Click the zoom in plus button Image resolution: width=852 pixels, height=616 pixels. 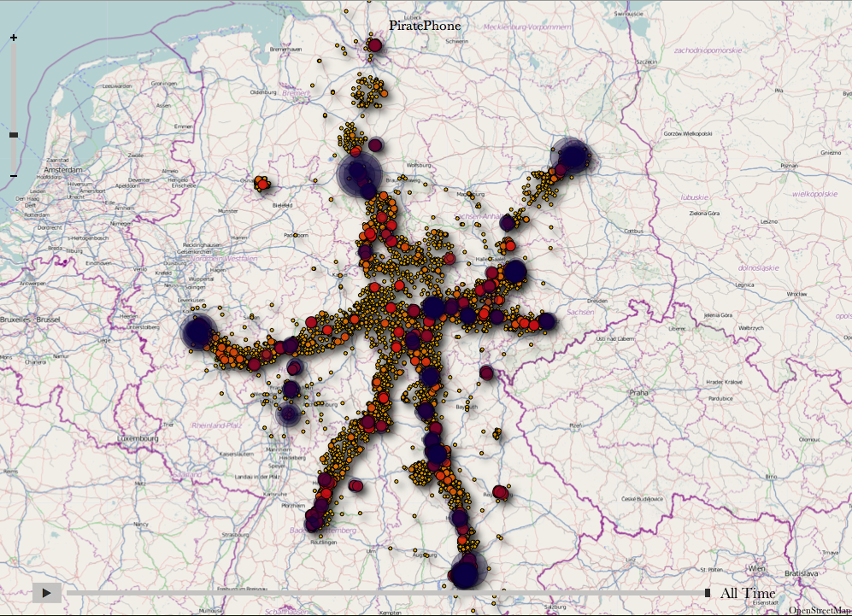pyautogui.click(x=14, y=38)
